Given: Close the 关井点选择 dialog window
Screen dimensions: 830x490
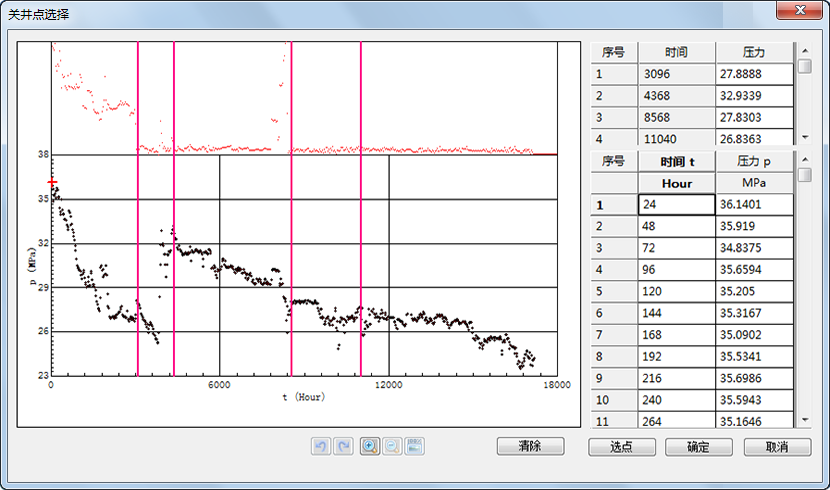Looking at the screenshot, I should pyautogui.click(x=800, y=10).
